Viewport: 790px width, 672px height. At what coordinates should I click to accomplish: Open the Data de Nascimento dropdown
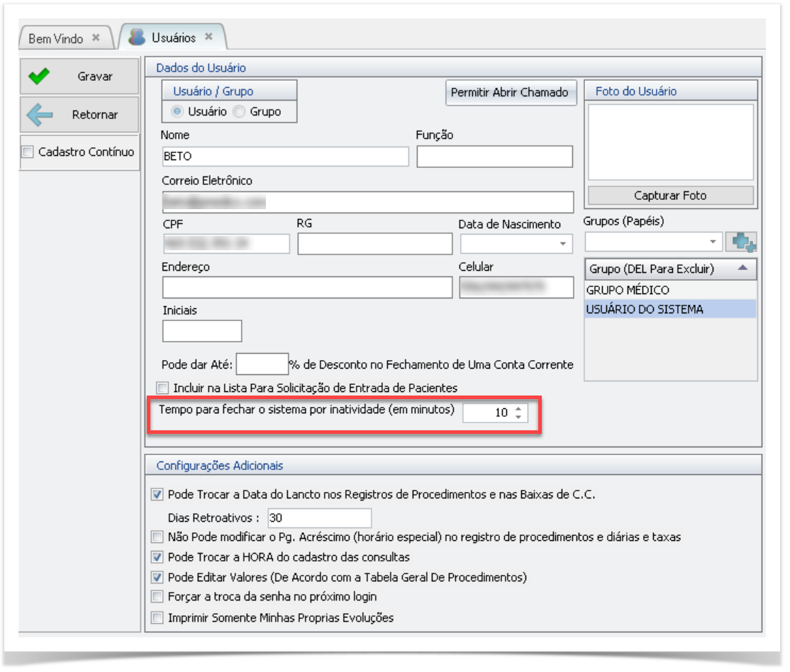[563, 244]
